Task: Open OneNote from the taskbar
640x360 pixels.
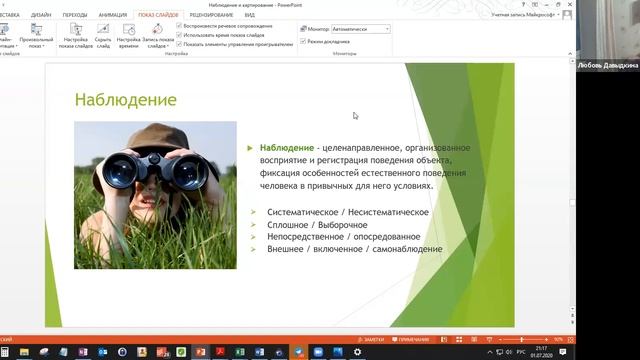Action: tap(83, 352)
